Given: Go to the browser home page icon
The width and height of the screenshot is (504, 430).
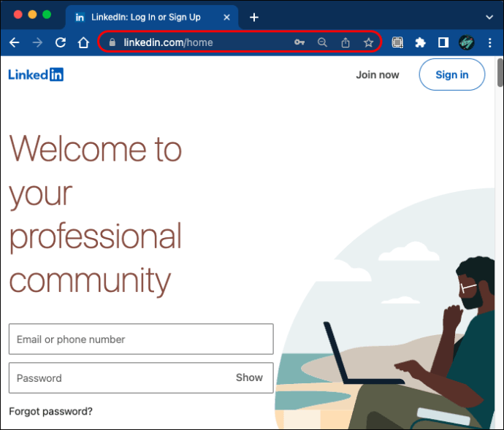Looking at the screenshot, I should [x=83, y=42].
